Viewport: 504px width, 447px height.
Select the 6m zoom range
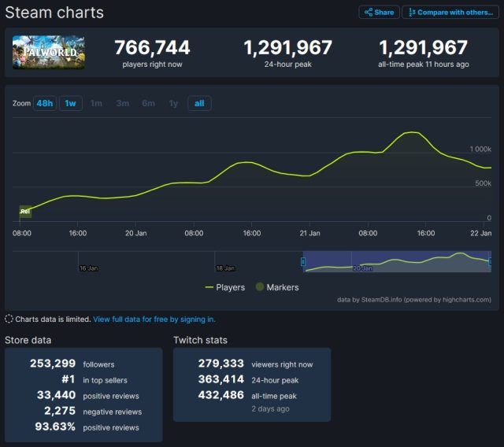click(x=149, y=103)
